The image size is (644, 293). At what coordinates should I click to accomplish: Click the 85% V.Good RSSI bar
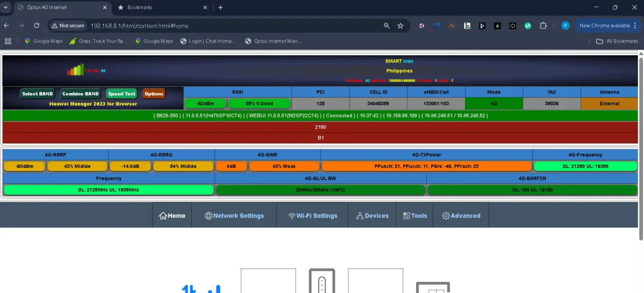(x=259, y=104)
